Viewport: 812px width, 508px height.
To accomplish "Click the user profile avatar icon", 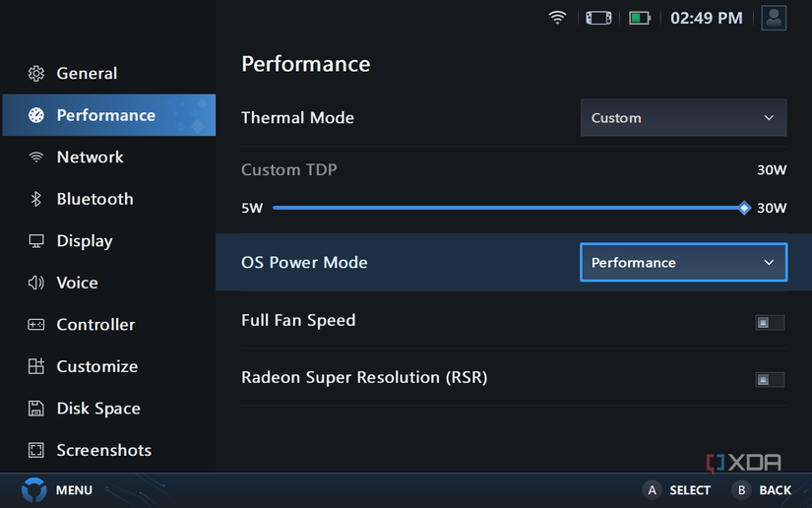I will [774, 18].
